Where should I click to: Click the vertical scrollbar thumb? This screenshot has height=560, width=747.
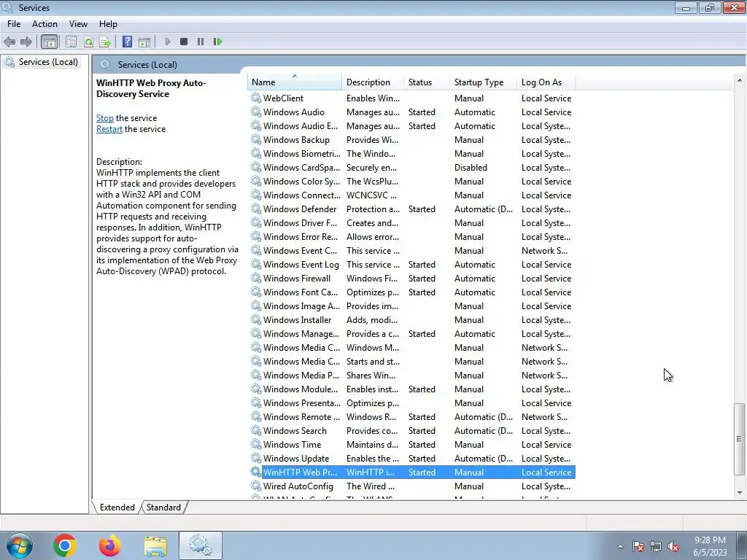740,439
